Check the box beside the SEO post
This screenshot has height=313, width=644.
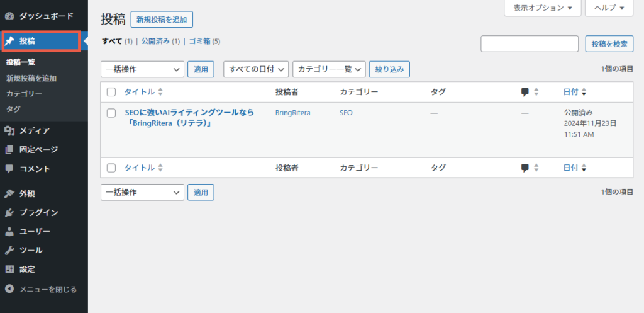111,113
